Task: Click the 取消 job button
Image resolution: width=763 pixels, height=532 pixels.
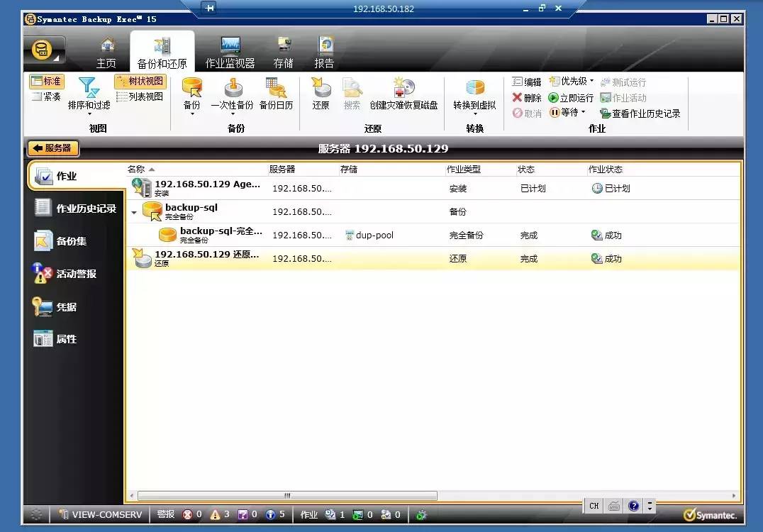Action: (x=526, y=113)
